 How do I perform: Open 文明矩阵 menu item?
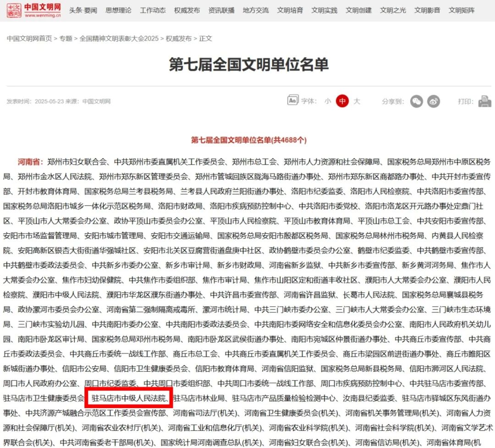click(x=462, y=10)
